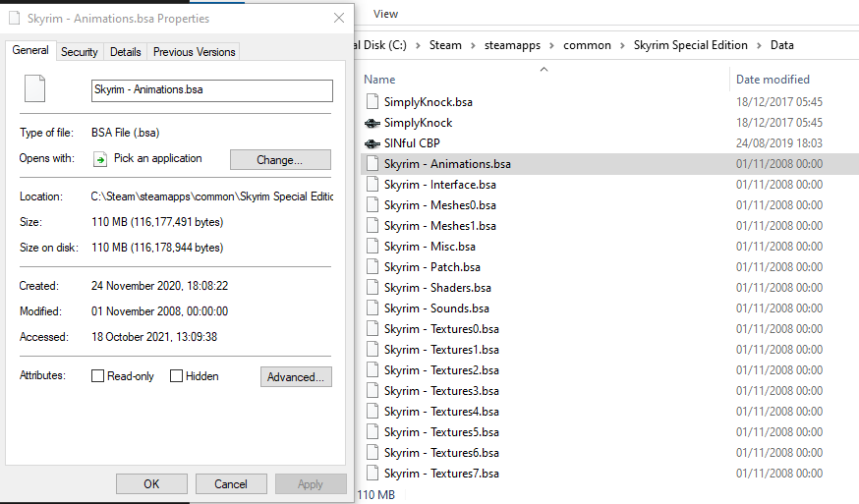
Task: Click the 24 November 2020, 18:08:22 created value
Action: [x=159, y=286]
